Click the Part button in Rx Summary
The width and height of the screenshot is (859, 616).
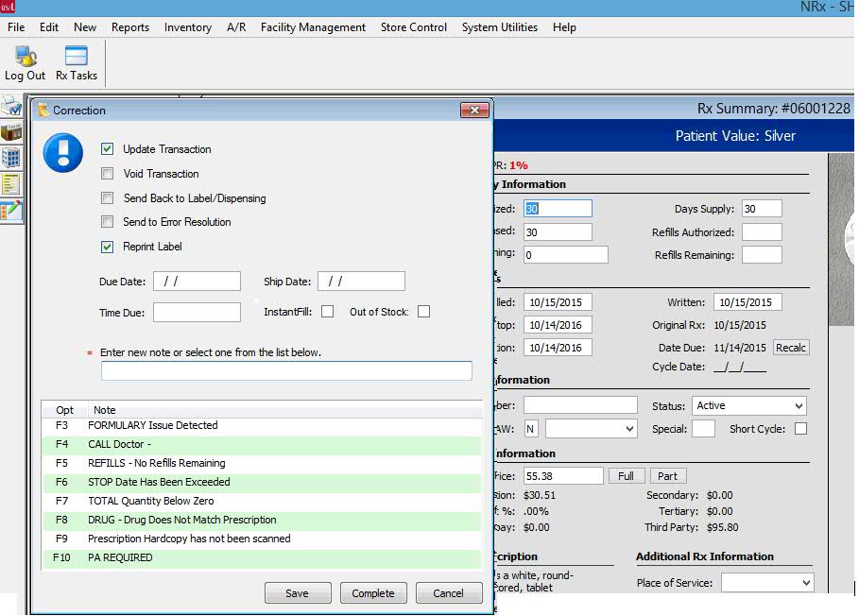pos(668,476)
